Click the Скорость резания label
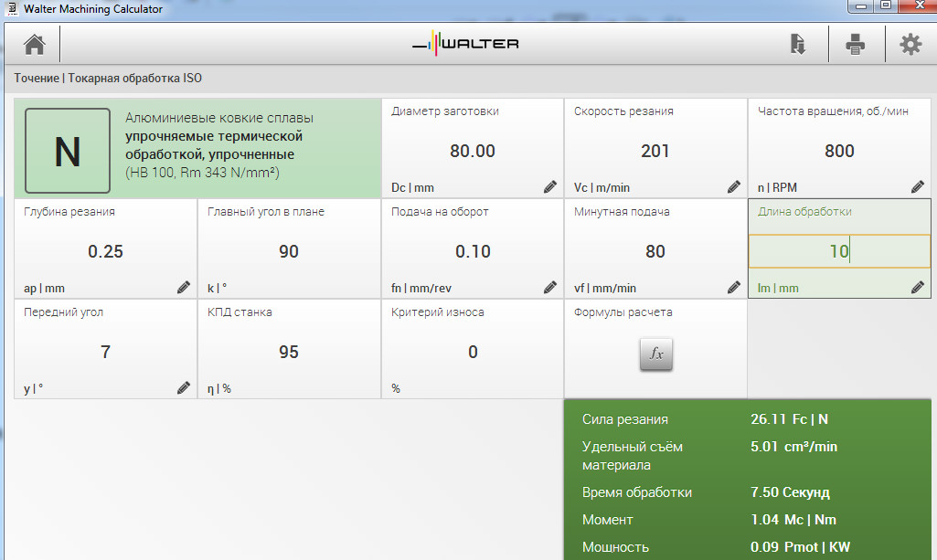Viewport: 937px width, 560px height. click(623, 111)
